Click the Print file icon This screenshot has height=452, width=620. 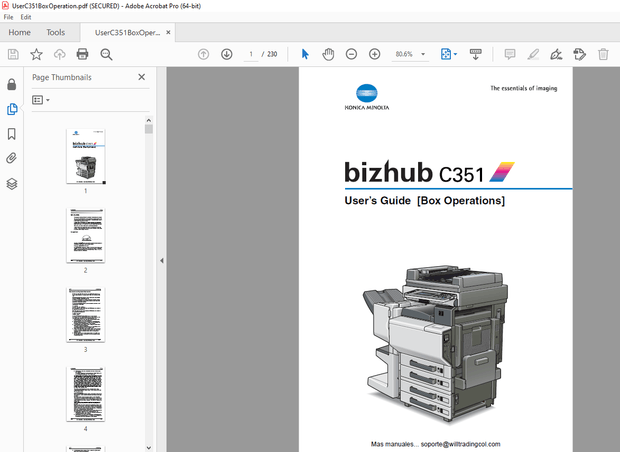[x=82, y=54]
